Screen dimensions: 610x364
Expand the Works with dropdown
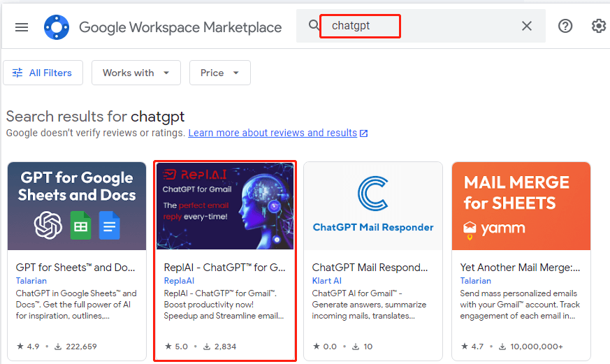click(x=136, y=73)
